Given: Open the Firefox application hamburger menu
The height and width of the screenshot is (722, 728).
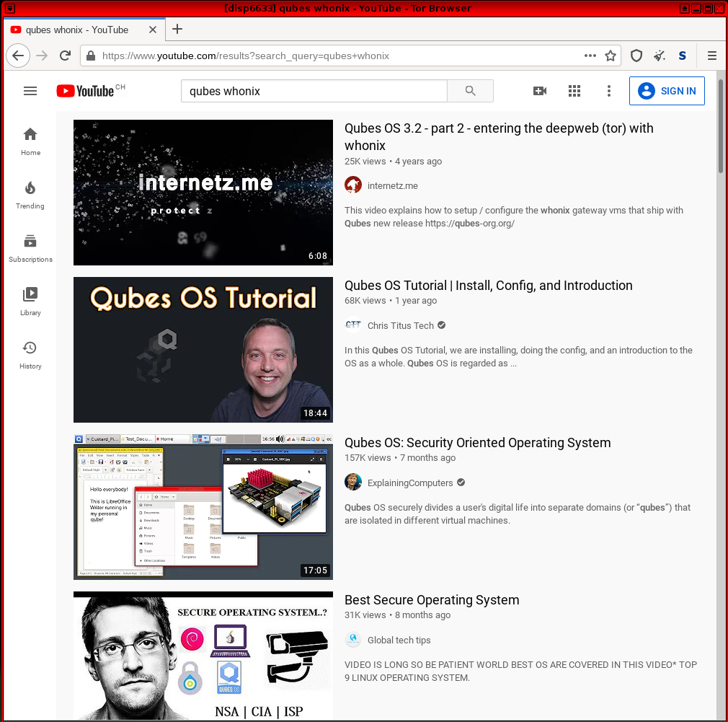Looking at the screenshot, I should pos(711,56).
